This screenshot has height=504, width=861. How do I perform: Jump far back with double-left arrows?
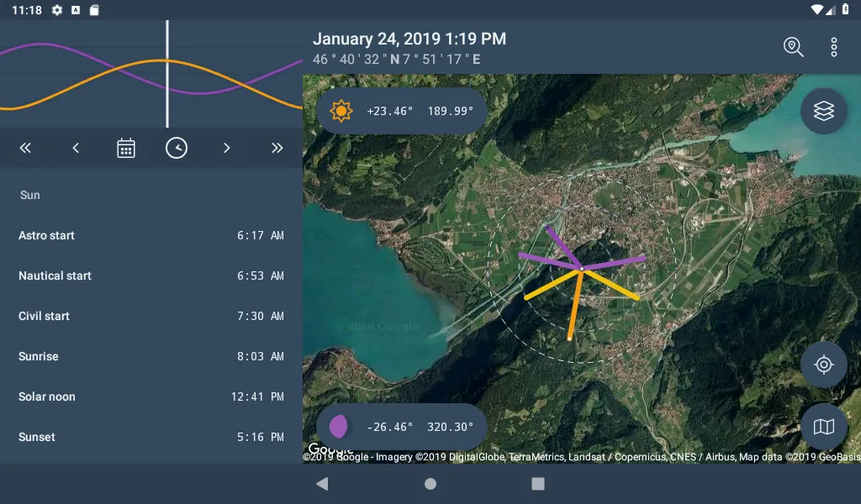pos(25,149)
